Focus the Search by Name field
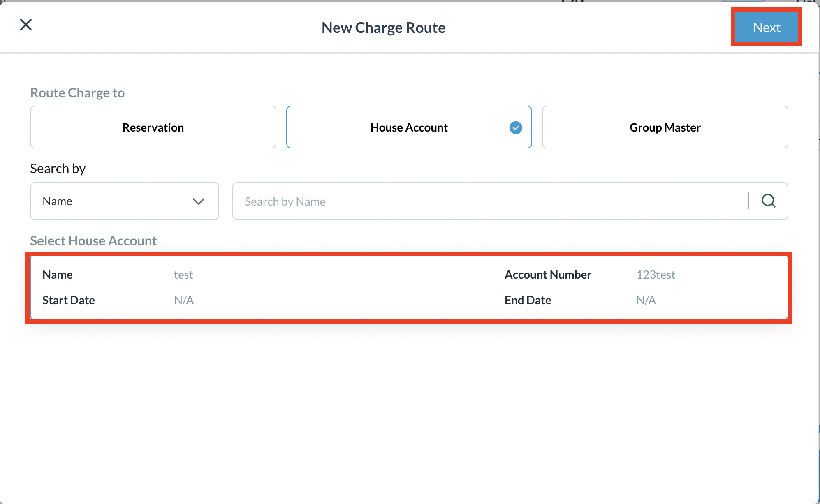This screenshot has height=504, width=820. click(x=489, y=201)
